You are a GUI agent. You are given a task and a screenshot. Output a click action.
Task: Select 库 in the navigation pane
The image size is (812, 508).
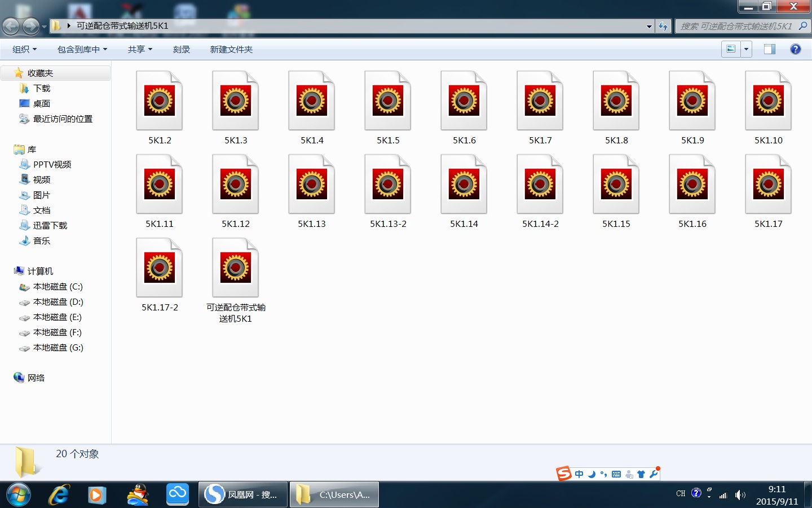[x=32, y=150]
